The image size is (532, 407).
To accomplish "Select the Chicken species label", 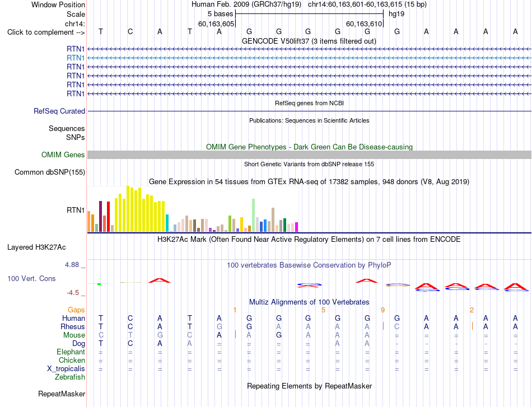I will (x=72, y=360).
